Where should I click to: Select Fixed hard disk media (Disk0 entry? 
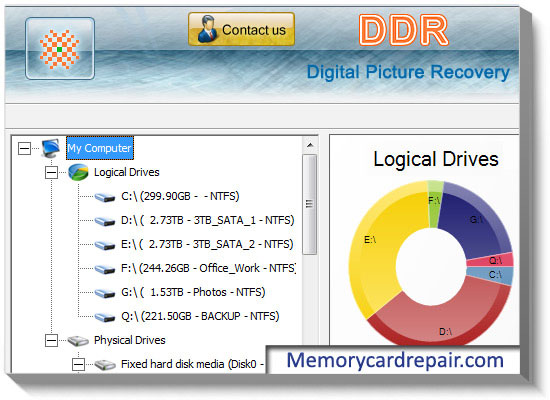click(x=192, y=364)
